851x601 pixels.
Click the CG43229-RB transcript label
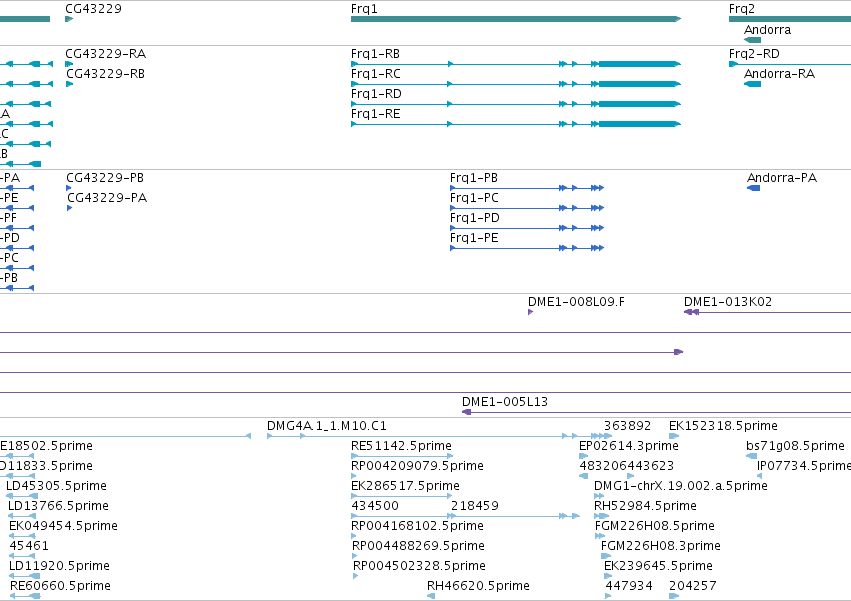tap(105, 74)
